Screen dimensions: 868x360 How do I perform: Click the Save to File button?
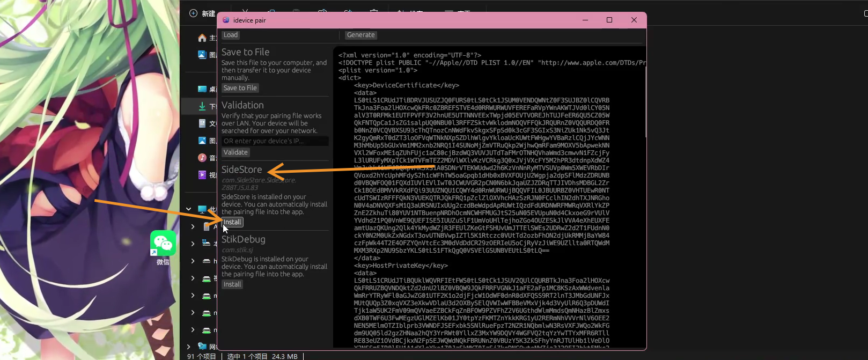tap(240, 88)
